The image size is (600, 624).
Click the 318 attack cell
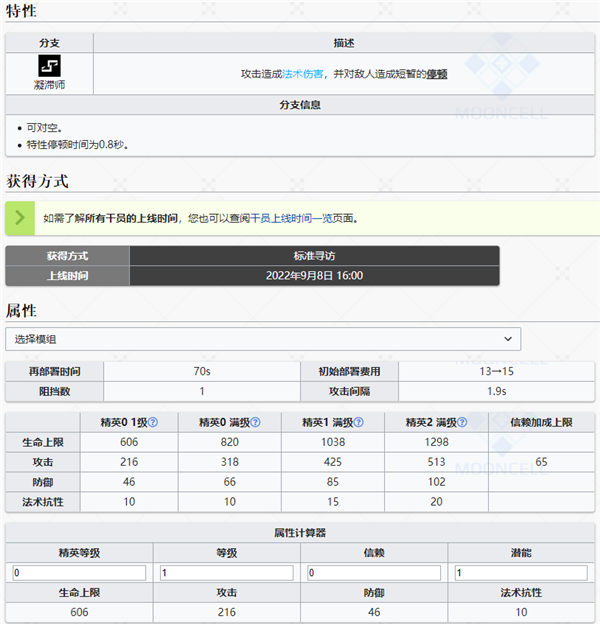230,462
